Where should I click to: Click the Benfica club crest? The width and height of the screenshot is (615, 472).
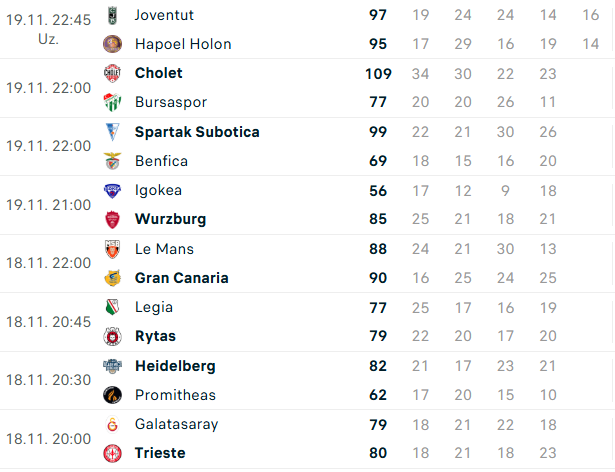click(112, 161)
